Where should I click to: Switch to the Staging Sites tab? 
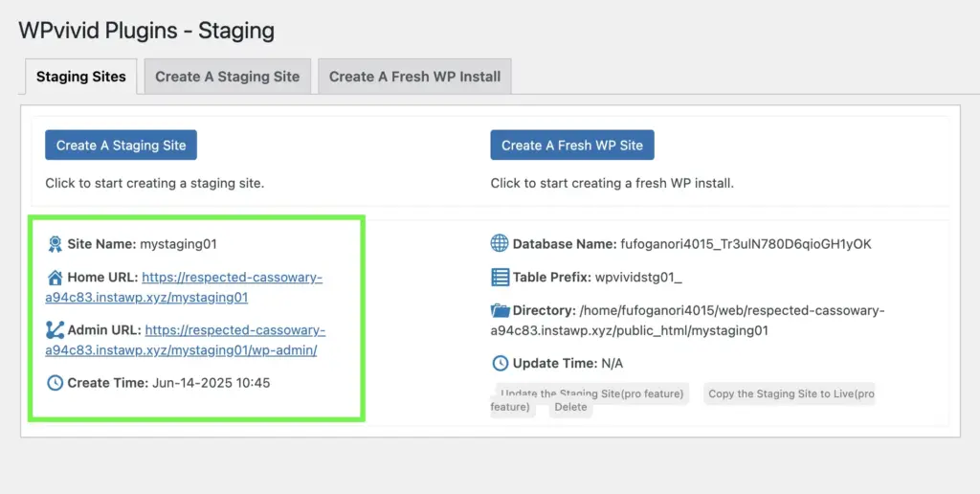click(81, 77)
